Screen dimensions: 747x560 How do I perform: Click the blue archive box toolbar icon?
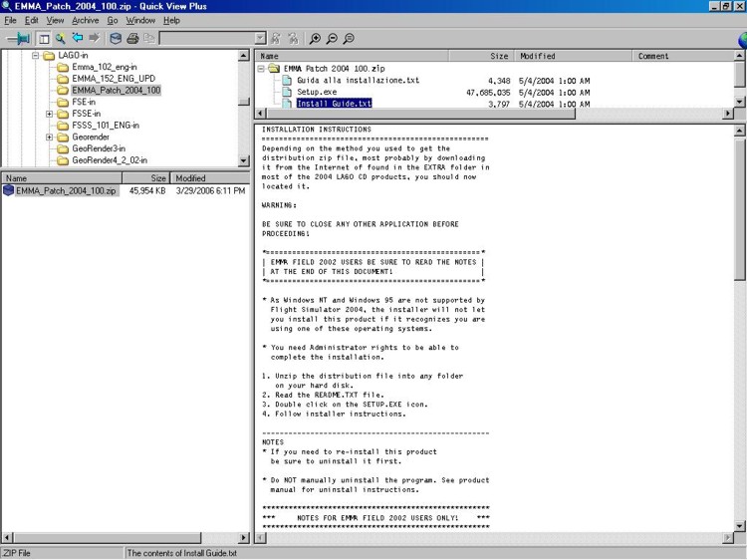(116, 39)
